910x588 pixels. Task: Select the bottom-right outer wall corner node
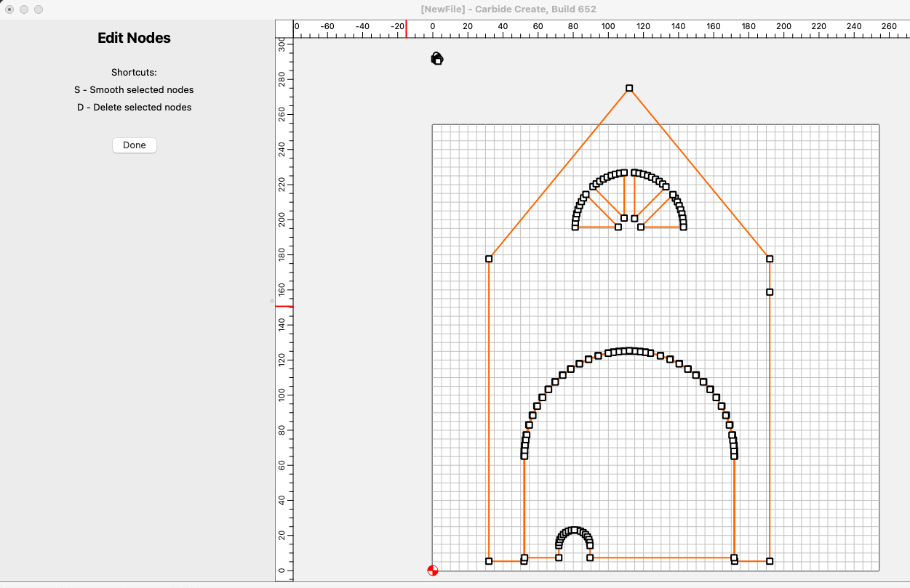[770, 561]
